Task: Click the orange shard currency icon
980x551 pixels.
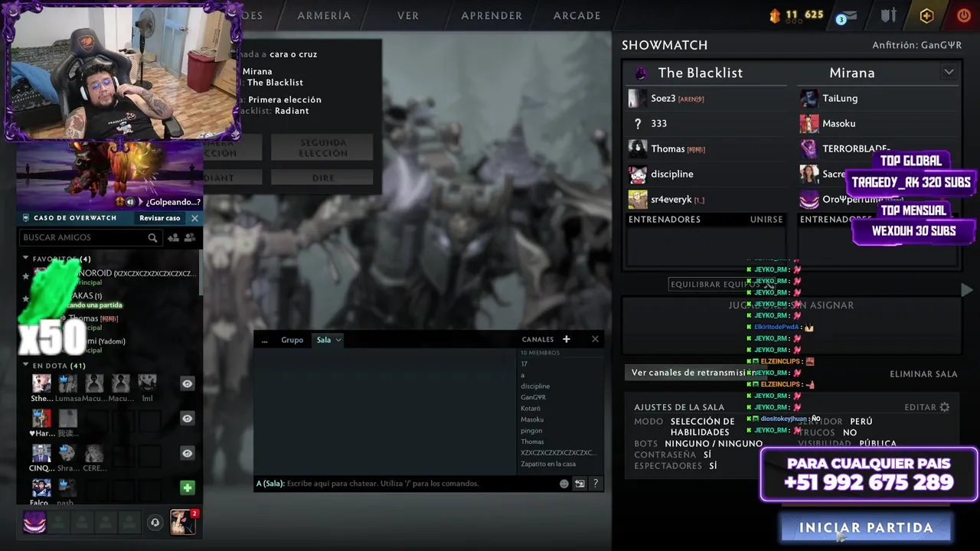Action: 774,15
